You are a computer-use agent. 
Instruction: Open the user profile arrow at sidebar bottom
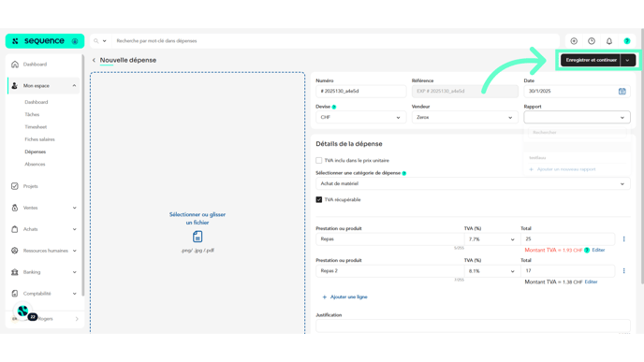(77, 319)
